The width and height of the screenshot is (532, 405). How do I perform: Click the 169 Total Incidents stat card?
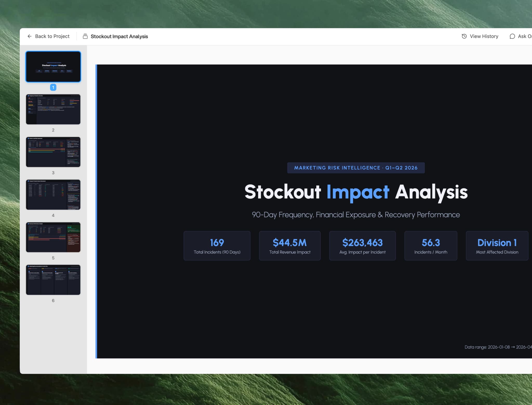point(217,245)
